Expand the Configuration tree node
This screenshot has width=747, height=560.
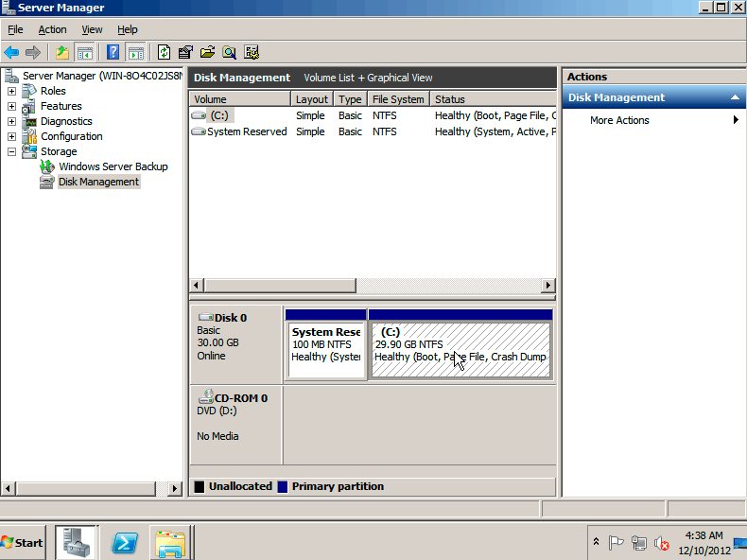[x=12, y=136]
